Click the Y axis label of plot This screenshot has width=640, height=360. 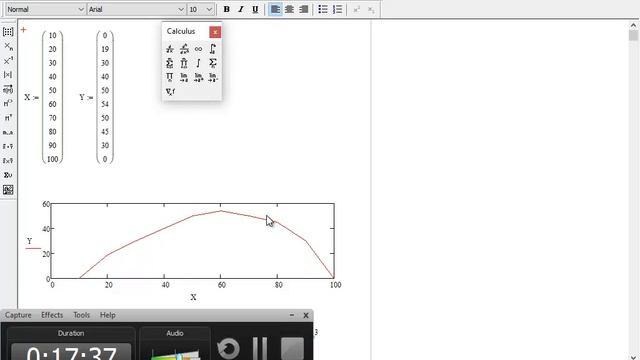click(29, 241)
